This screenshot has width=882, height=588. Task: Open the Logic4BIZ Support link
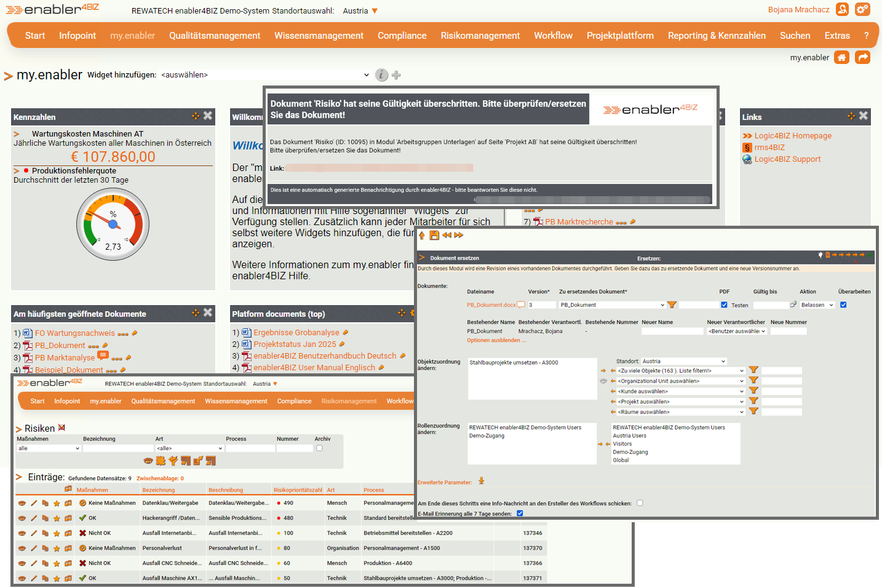click(x=787, y=159)
